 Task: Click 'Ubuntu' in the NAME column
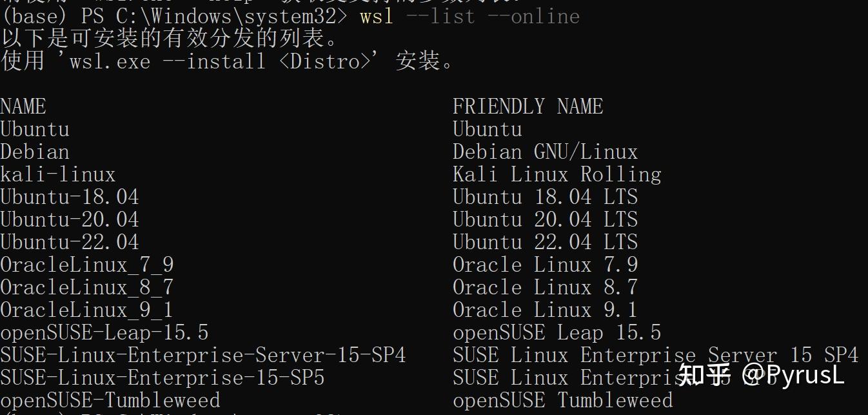point(35,129)
